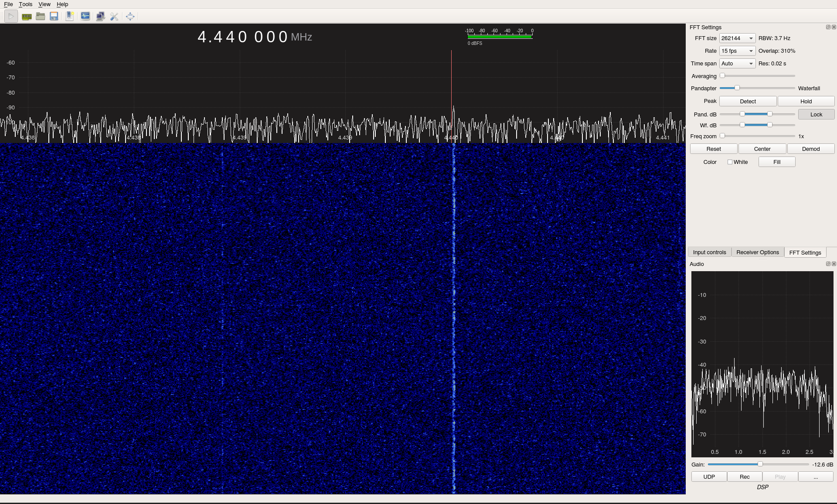This screenshot has width=837, height=504.
Task: Open remote control settings wrench icon
Action: (x=114, y=17)
